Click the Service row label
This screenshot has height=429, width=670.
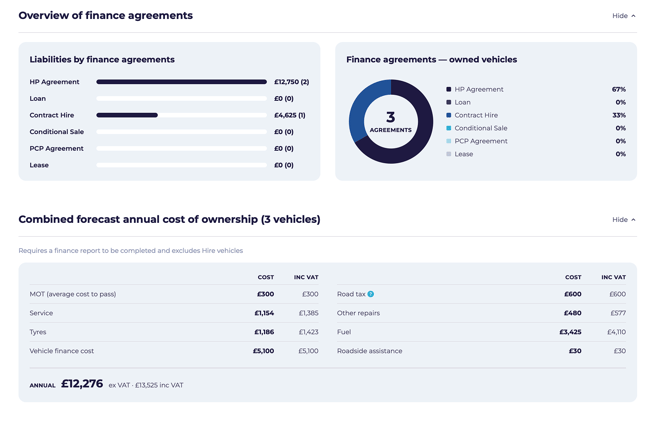pos(41,313)
